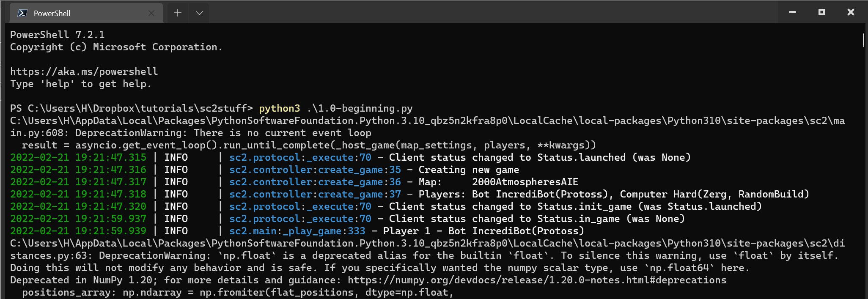The image size is (868, 299).
Task: Open the aka.ms/powershell link
Action: pyautogui.click(x=84, y=71)
